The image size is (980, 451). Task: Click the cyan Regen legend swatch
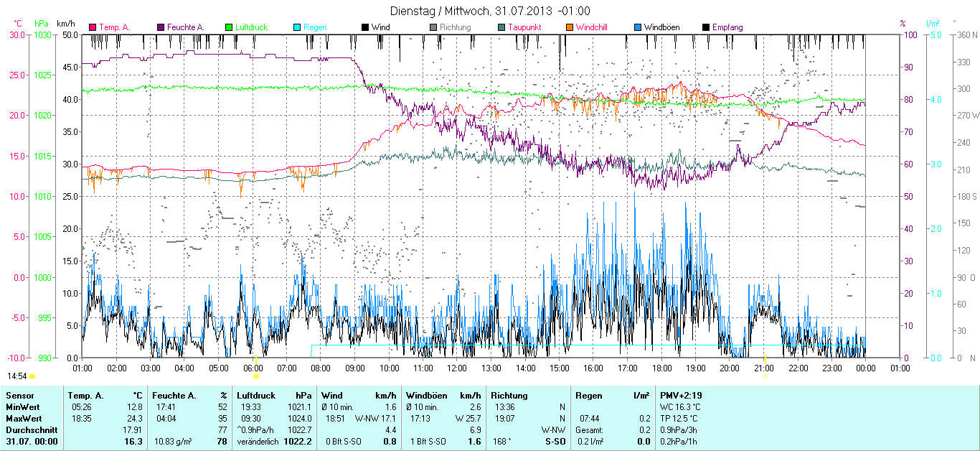(297, 27)
